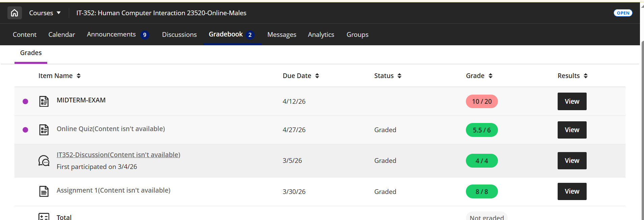This screenshot has width=644, height=220.
Task: Click the purple unread dot beside Online Quiz
Action: click(x=25, y=130)
